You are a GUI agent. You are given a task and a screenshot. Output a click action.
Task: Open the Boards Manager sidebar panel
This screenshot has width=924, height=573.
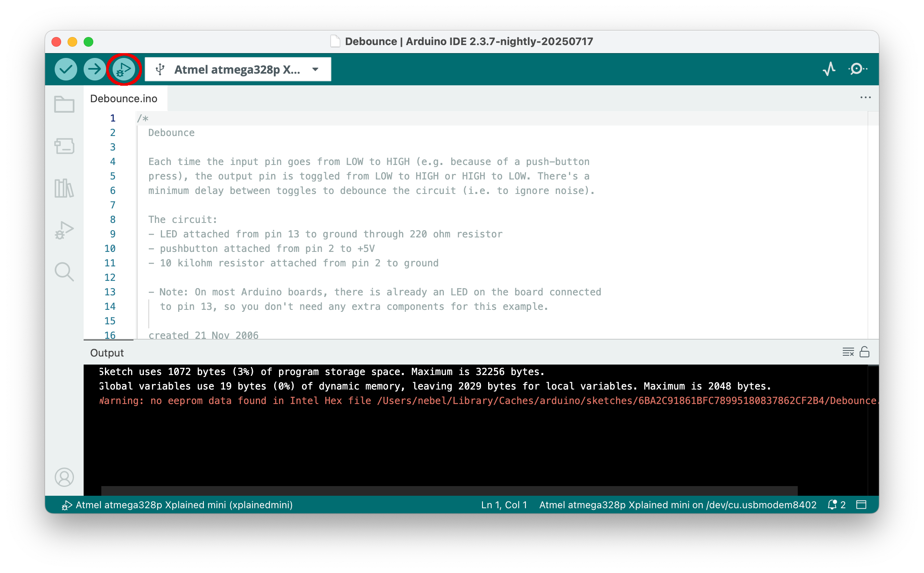pyautogui.click(x=64, y=146)
